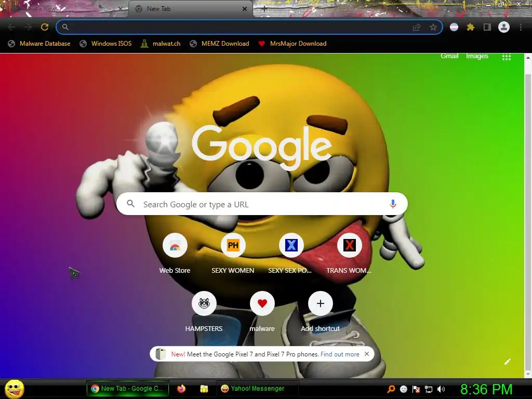532x399 pixels.
Task: Follow the Find out more link
Action: 340,354
